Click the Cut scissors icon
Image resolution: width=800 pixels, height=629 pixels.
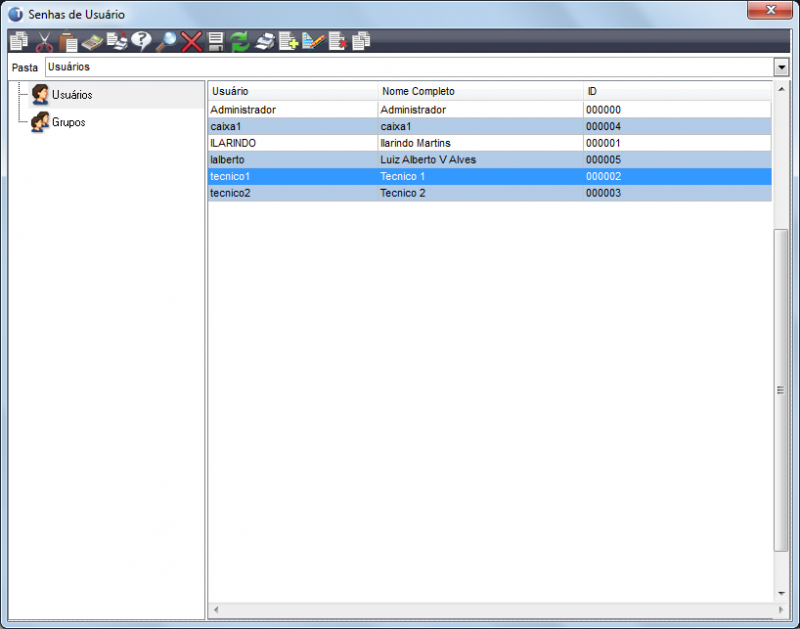44,42
